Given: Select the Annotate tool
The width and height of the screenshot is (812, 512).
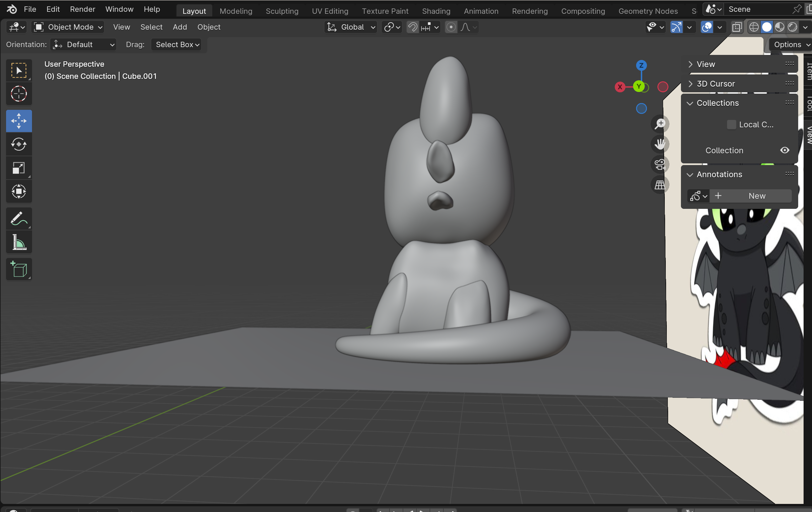Looking at the screenshot, I should pyautogui.click(x=19, y=218).
